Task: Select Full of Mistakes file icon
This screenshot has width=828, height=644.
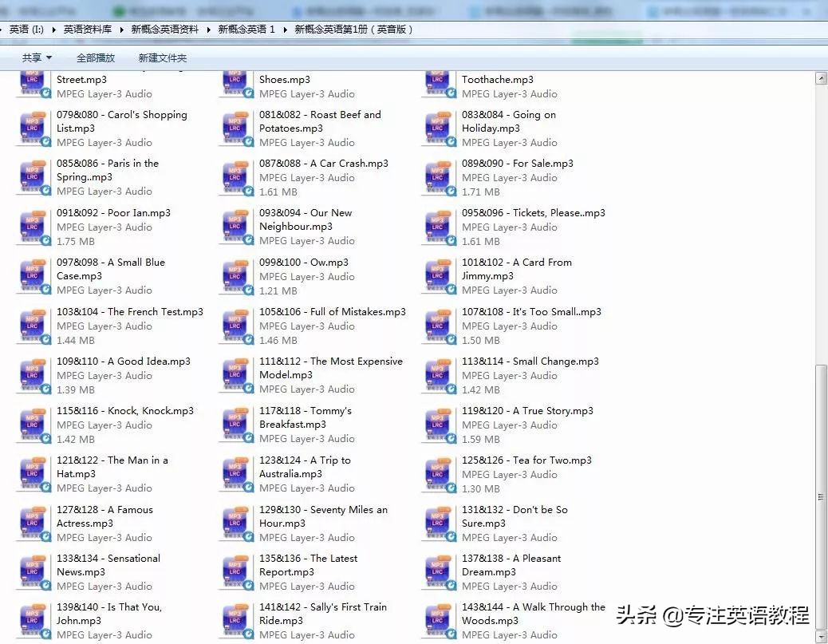Action: pyautogui.click(x=236, y=326)
